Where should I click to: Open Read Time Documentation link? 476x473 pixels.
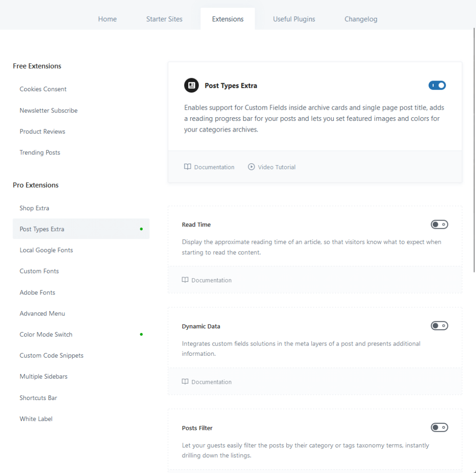click(x=207, y=280)
